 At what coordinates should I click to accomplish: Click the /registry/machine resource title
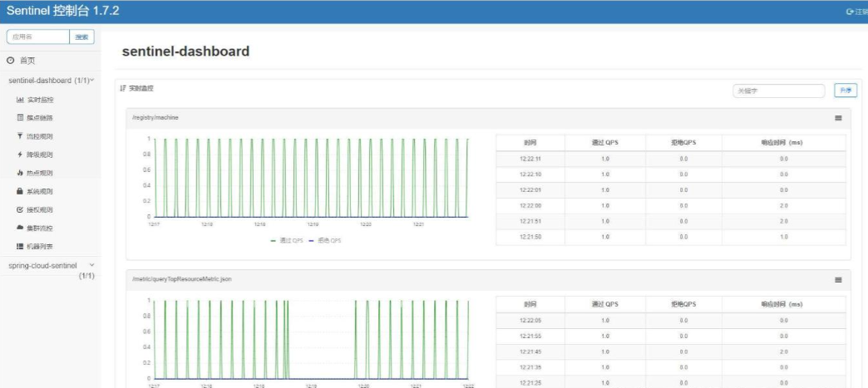tap(155, 118)
